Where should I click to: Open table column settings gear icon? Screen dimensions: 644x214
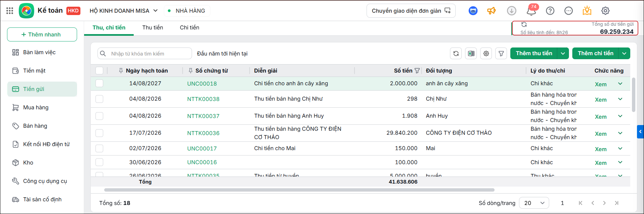486,53
